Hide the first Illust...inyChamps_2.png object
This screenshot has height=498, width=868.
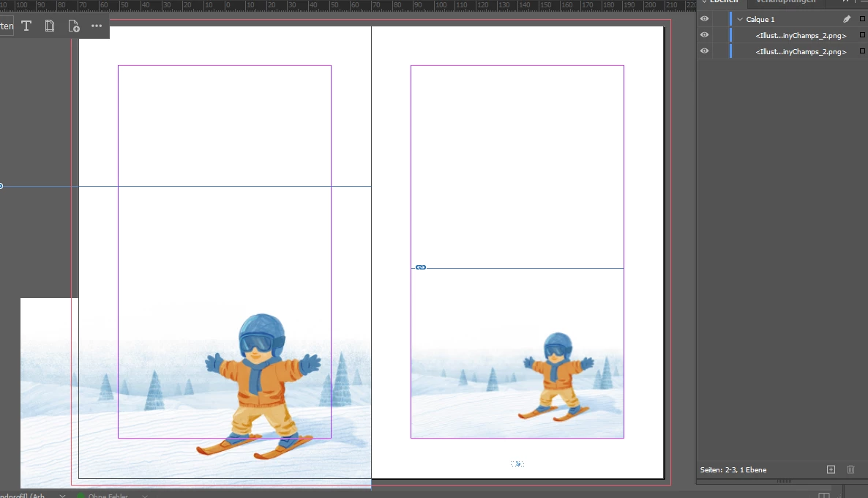coord(704,35)
